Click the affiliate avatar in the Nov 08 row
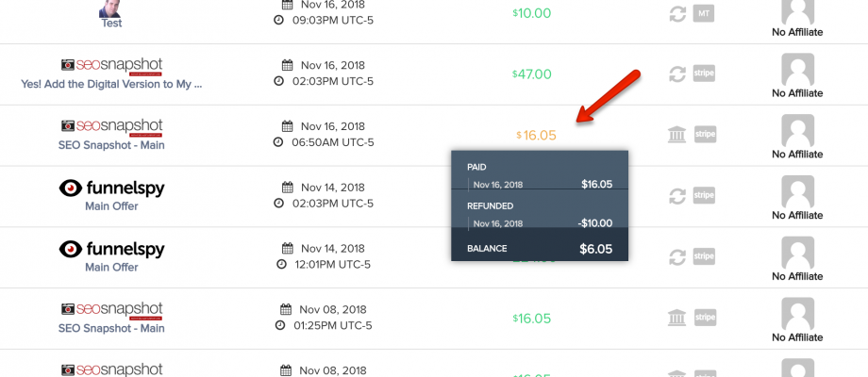This screenshot has height=377, width=868. 797,312
